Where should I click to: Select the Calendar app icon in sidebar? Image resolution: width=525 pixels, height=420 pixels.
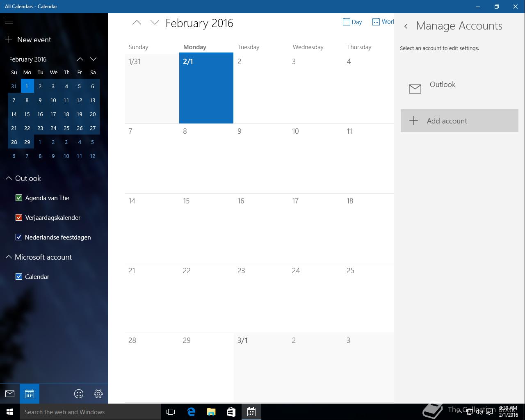click(30, 394)
